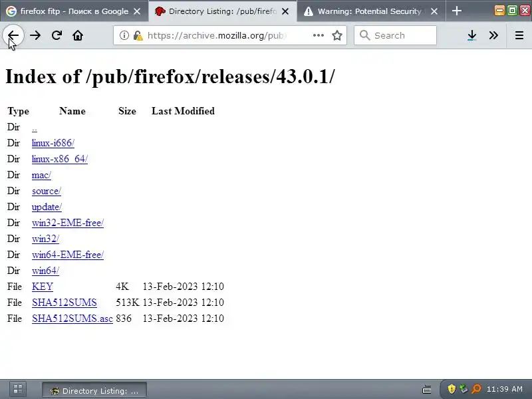Go forward with the Forward arrow button

coord(35,35)
